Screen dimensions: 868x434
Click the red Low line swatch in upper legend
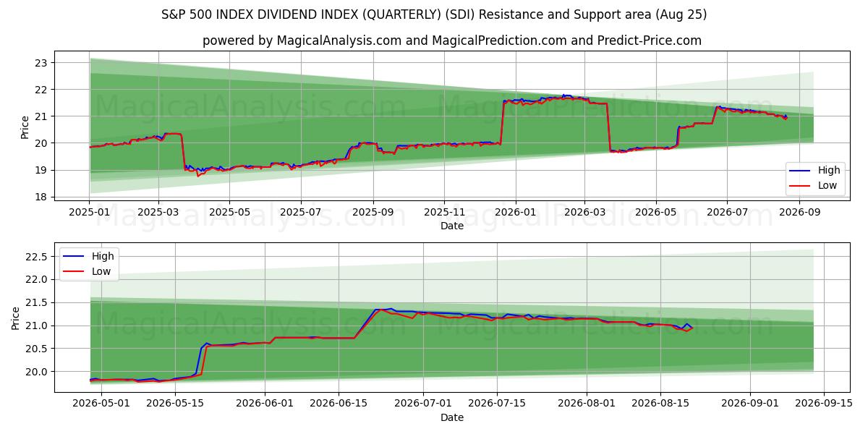click(x=801, y=185)
